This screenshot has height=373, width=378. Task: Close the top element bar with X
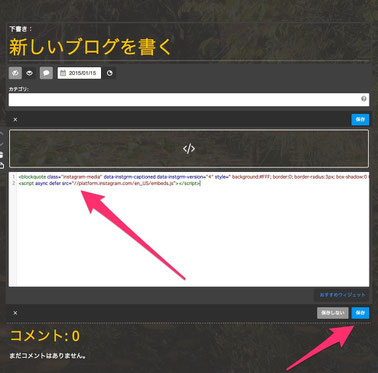[15, 119]
